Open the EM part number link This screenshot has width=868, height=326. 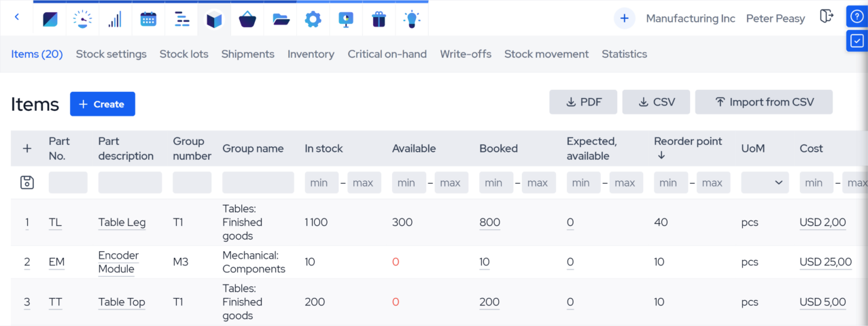[x=56, y=262]
